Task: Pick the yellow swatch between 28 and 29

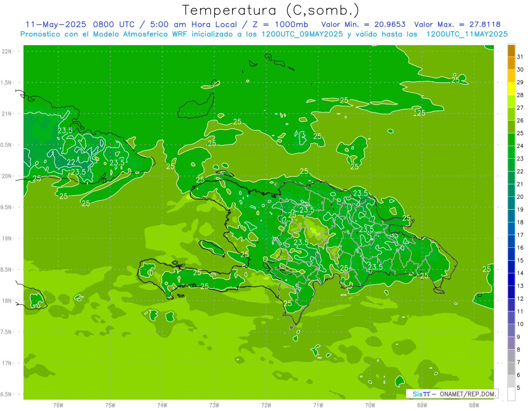Action: point(511,89)
